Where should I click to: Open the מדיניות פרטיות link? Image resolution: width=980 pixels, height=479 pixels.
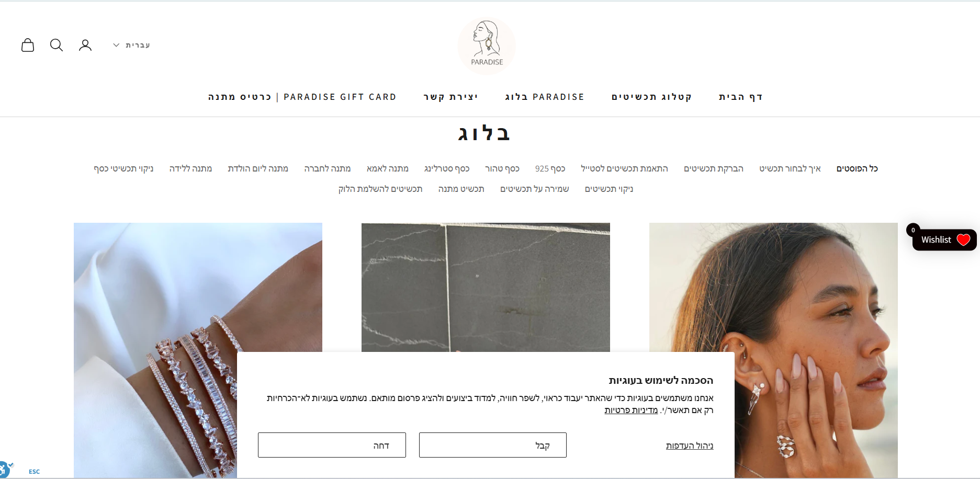tap(631, 410)
